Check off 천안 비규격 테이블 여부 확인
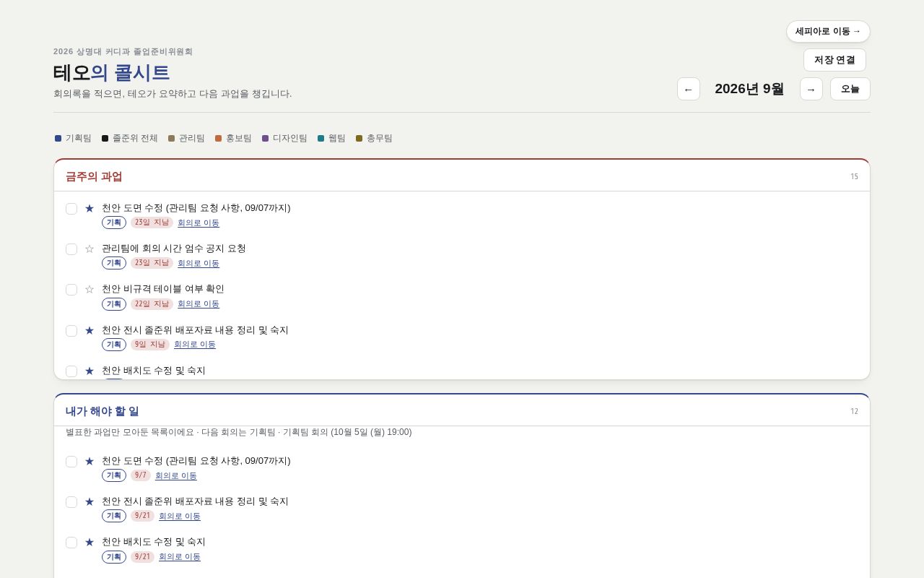 point(71,290)
